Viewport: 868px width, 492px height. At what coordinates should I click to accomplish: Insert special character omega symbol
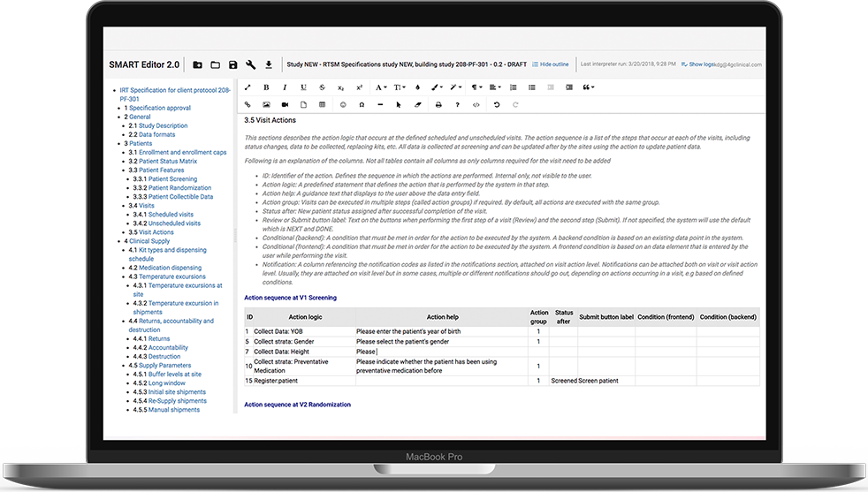(x=361, y=105)
